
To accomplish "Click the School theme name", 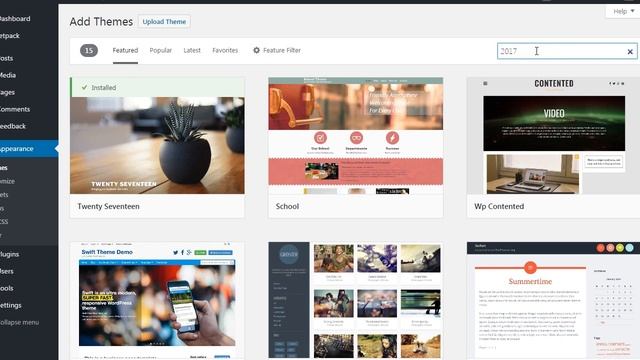I will pos(287,207).
